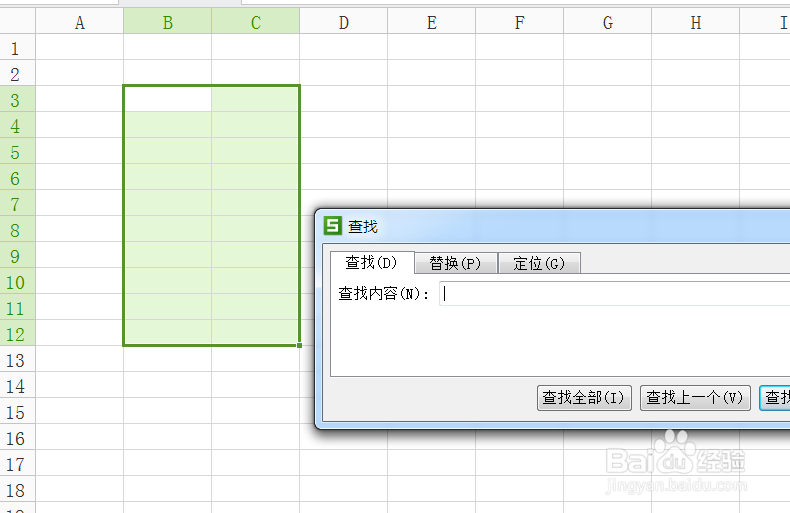Click cell G3
Viewport: 790px width, 513px height.
[608, 99]
